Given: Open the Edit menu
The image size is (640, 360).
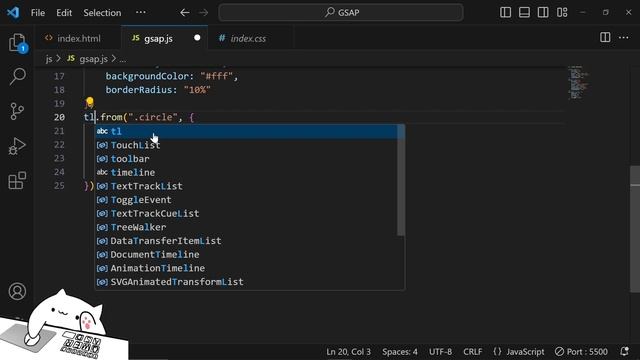Looking at the screenshot, I should click(64, 13).
